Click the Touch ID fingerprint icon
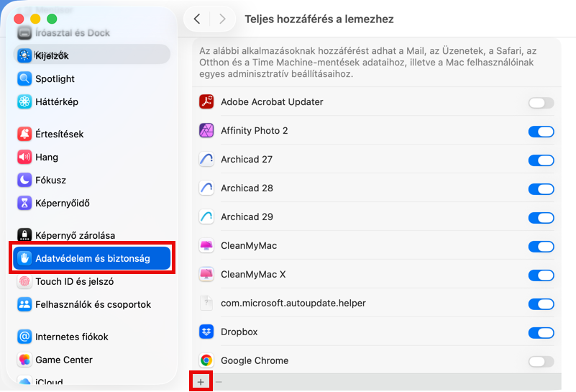The width and height of the screenshot is (576, 392). (24, 281)
